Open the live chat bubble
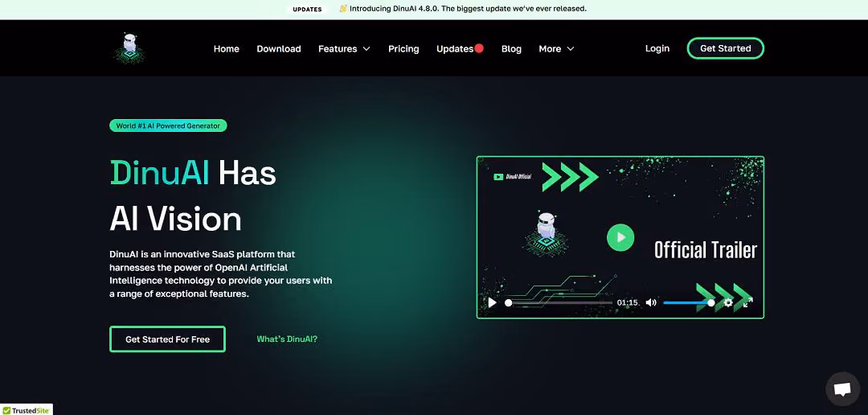 842,389
